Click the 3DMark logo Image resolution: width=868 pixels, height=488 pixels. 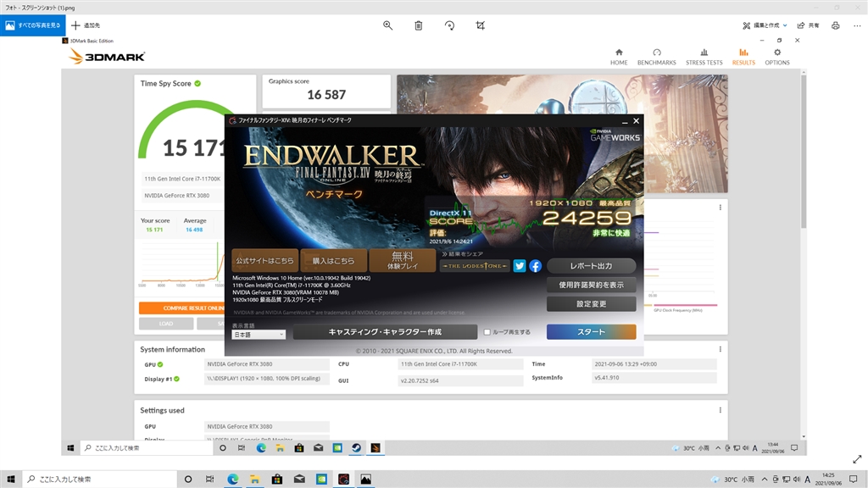coord(107,57)
